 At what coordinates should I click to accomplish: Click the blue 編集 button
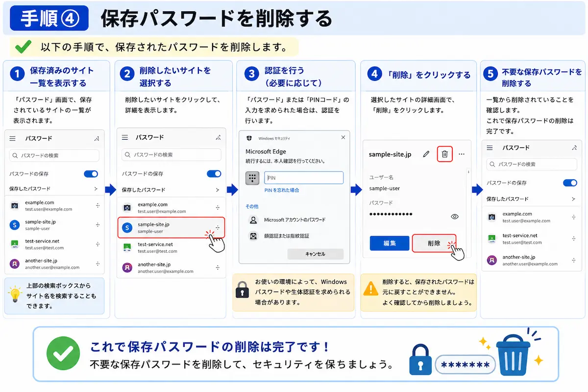pos(389,243)
